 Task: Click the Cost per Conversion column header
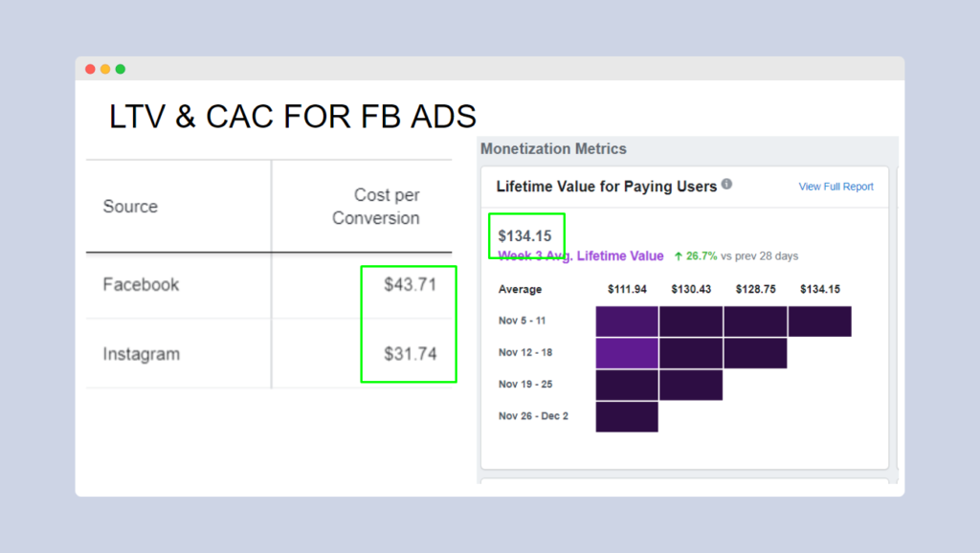tap(375, 207)
